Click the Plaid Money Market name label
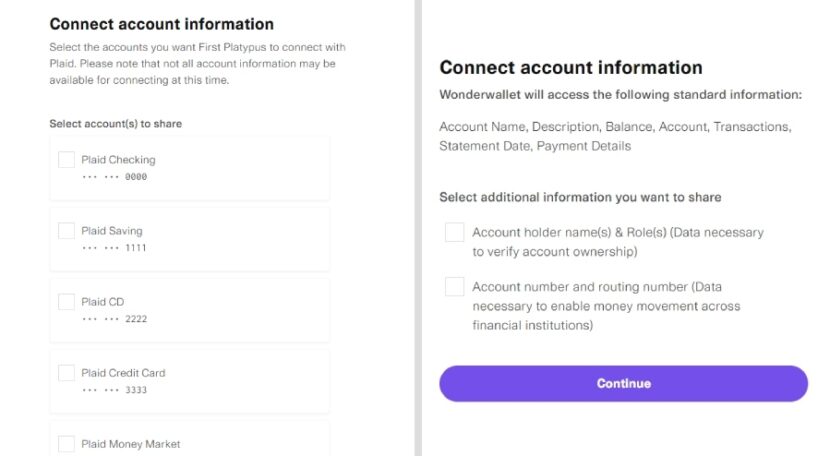This screenshot has width=830, height=456. (x=131, y=444)
